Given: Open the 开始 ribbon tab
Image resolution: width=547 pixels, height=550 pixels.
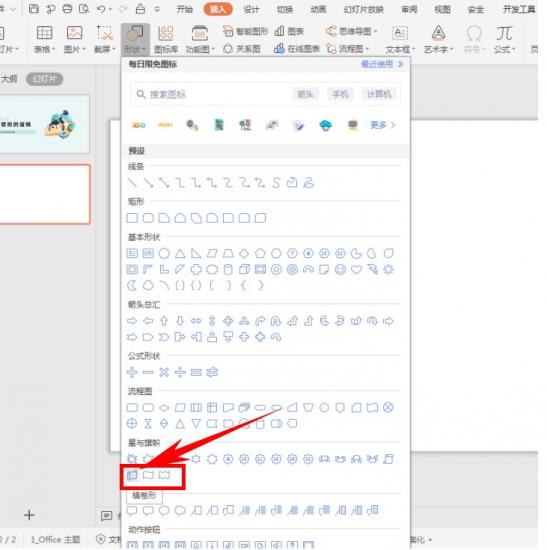Looking at the screenshot, I should tap(185, 9).
